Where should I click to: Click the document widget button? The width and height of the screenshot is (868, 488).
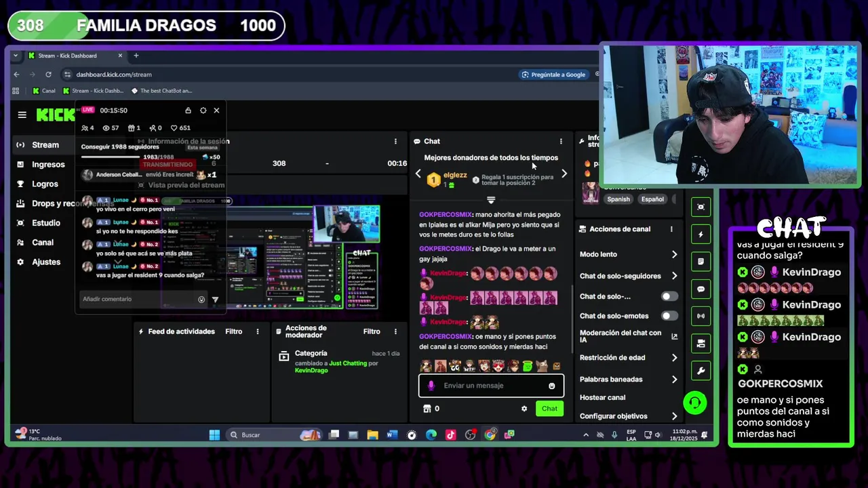point(701,262)
